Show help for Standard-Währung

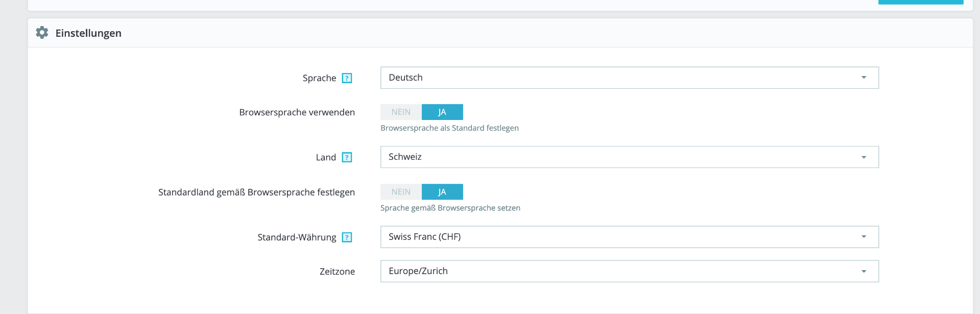pos(347,237)
